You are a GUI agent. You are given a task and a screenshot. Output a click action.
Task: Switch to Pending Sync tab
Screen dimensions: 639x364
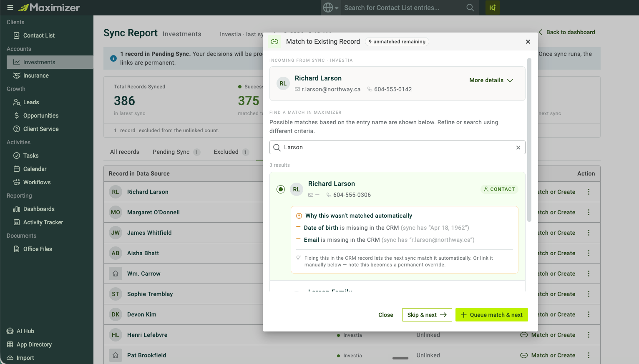click(x=176, y=152)
